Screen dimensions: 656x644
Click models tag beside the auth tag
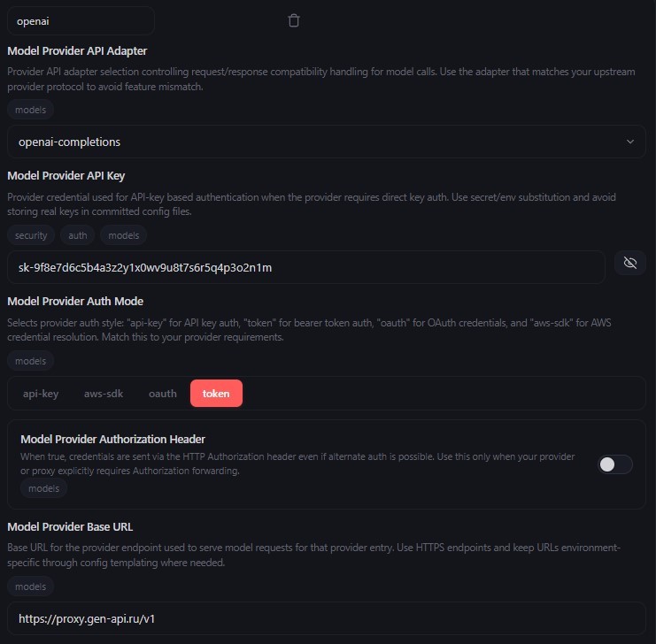tap(123, 235)
